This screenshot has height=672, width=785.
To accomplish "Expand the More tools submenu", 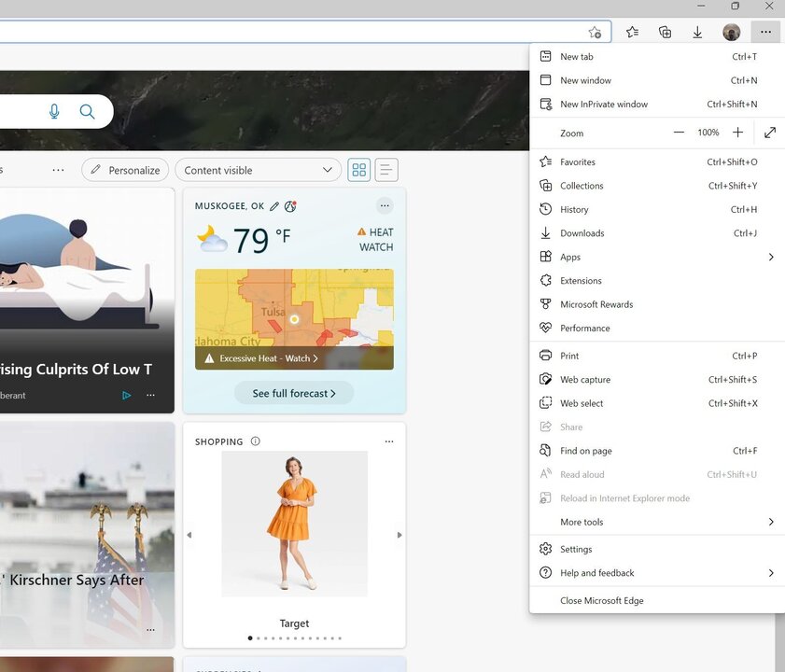I will tap(772, 522).
